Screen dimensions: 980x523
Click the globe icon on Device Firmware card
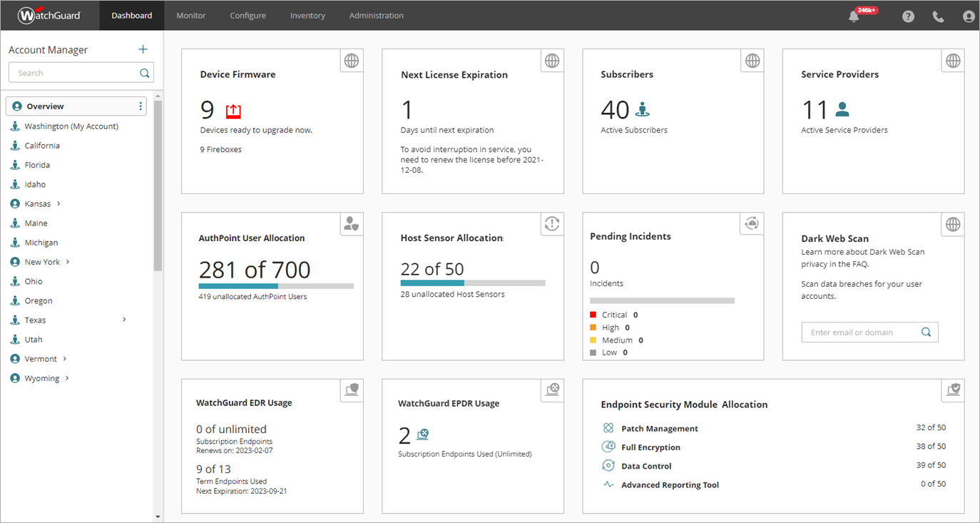352,61
